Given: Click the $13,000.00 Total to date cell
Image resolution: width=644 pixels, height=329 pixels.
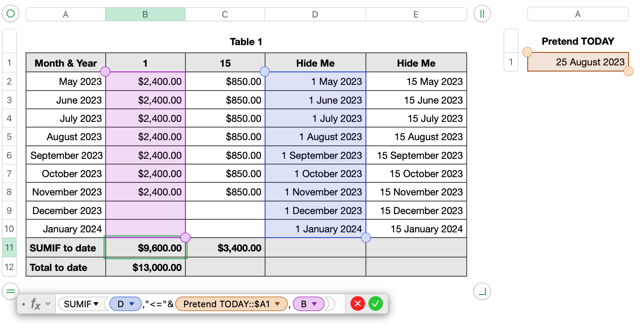Looking at the screenshot, I should [x=146, y=267].
